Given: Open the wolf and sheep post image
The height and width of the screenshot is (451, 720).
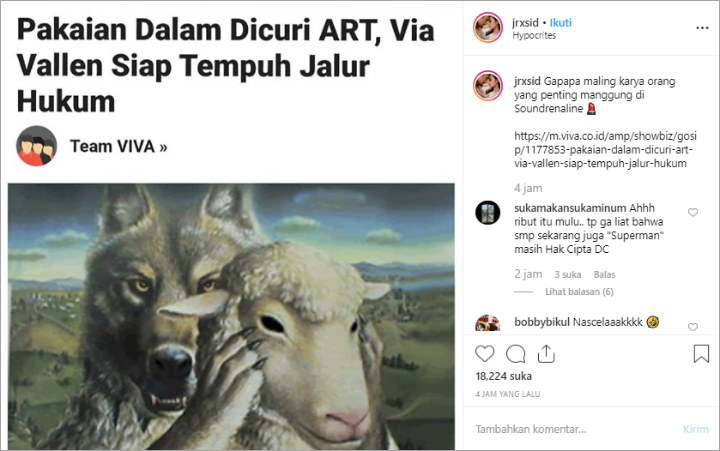Looking at the screenshot, I should coord(231,316).
